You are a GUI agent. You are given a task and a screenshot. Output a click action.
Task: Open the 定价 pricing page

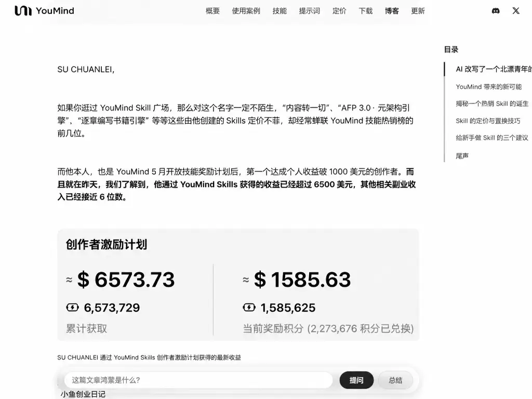339,11
